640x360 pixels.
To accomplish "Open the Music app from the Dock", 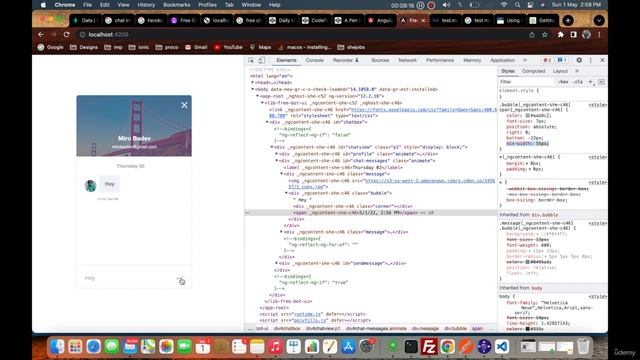I will click(x=275, y=347).
